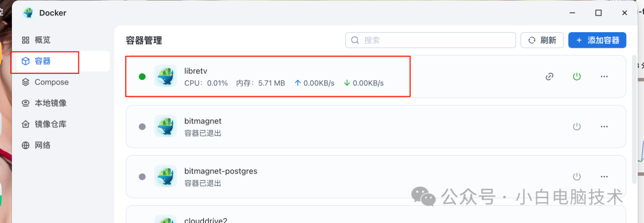Screen dimensions: 644x223
Task: Open the 概览 overview page
Action: (x=63, y=40)
